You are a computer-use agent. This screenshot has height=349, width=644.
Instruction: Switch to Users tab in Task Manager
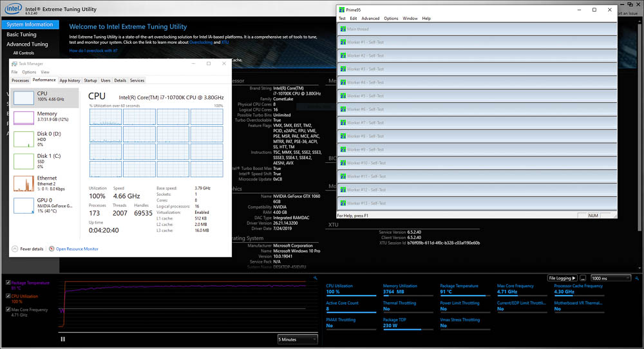click(x=106, y=80)
